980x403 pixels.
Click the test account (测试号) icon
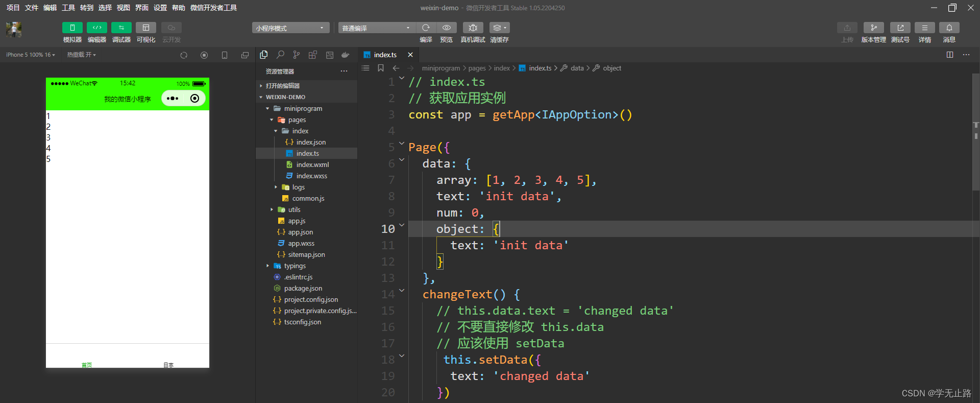pos(900,28)
